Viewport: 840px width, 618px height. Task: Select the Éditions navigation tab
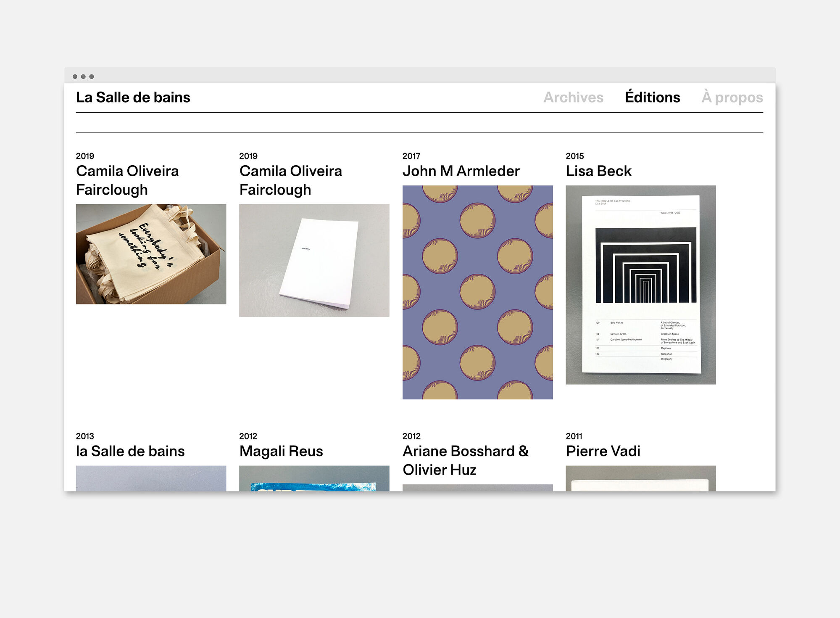[652, 98]
